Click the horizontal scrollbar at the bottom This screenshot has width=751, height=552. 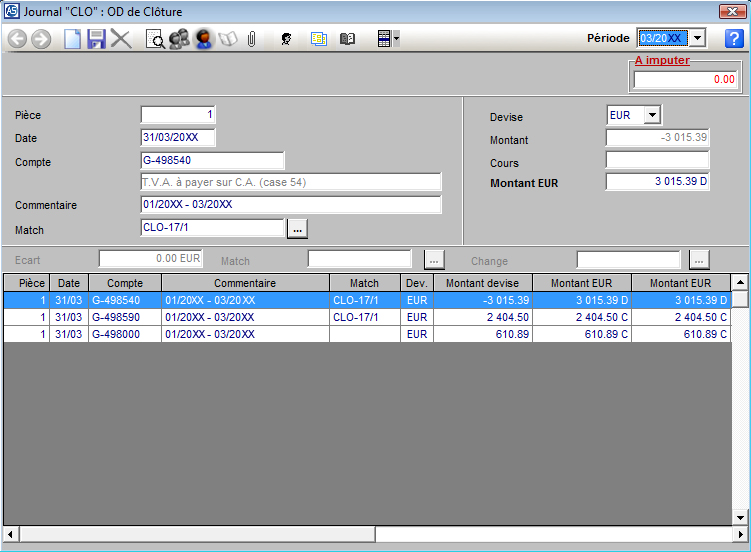(x=200, y=534)
